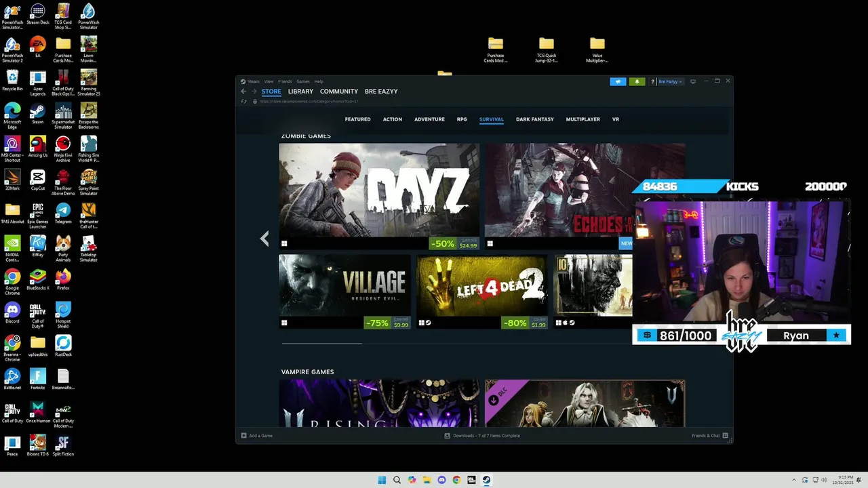Open Friends & Chat panel
Screen dimensions: 868x488
click(x=709, y=436)
